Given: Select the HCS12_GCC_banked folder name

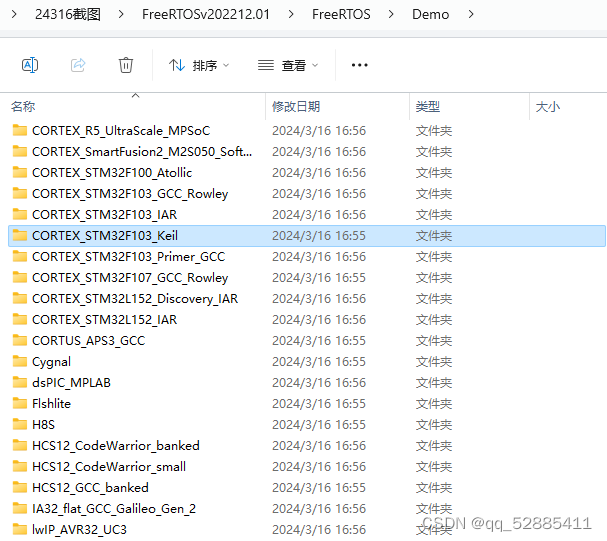Looking at the screenshot, I should pyautogui.click(x=90, y=488).
